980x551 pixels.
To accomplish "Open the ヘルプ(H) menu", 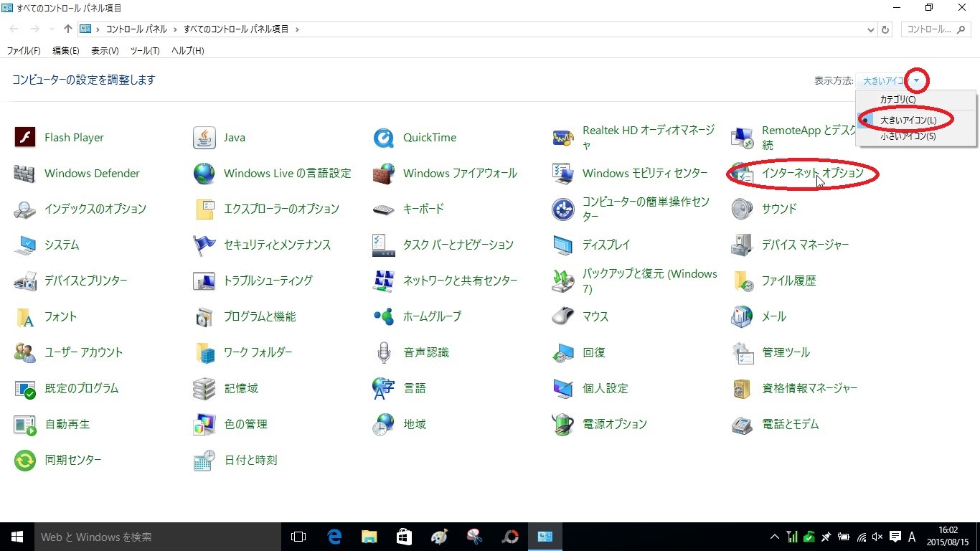I will (188, 51).
